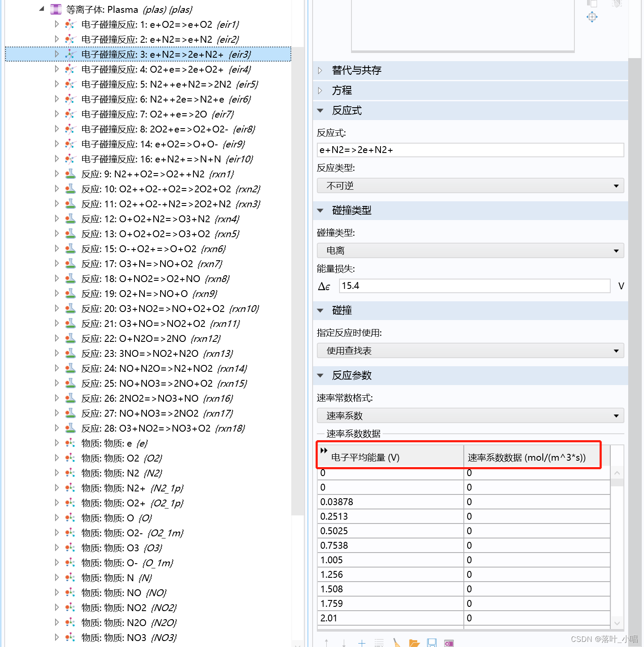The image size is (644, 647).
Task: Expand the 方程 section
Action: [x=320, y=90]
